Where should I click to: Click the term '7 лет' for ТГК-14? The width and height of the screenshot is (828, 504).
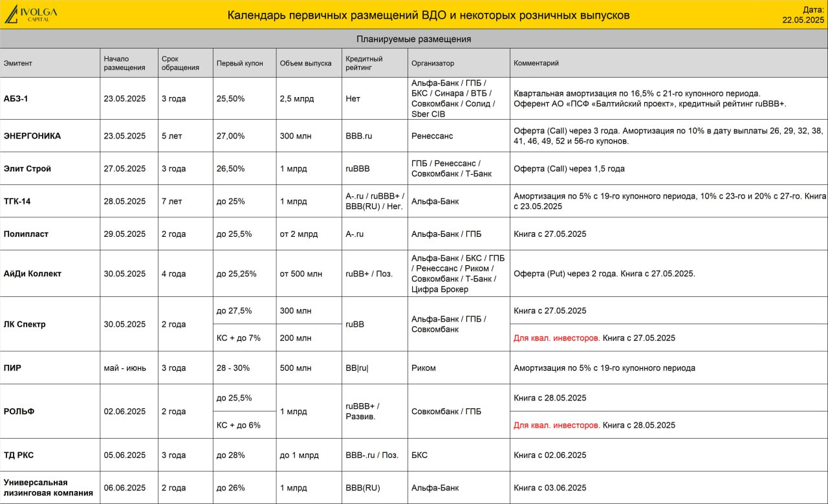171,201
